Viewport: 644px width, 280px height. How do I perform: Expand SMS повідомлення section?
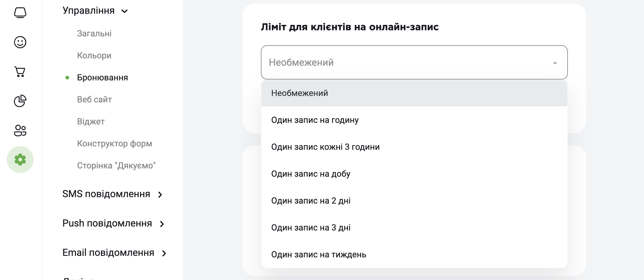[160, 194]
